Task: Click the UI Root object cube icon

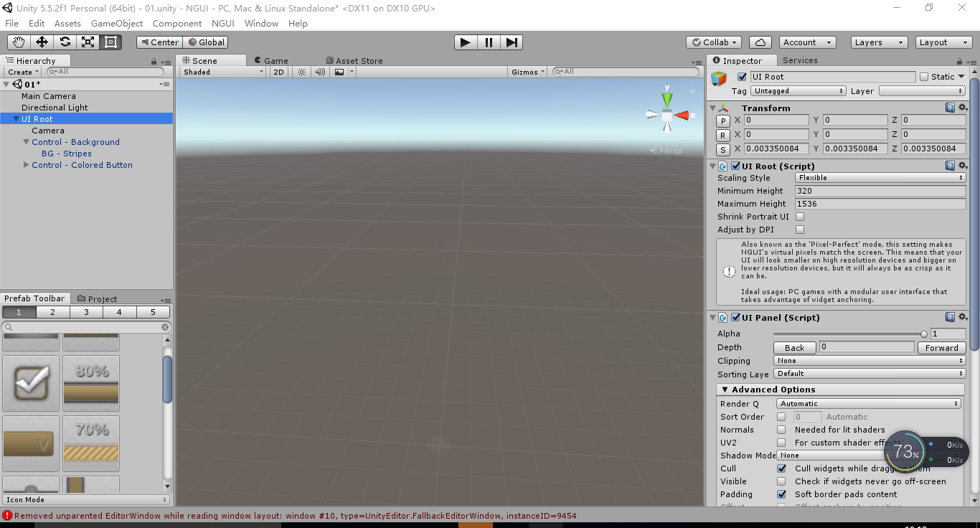Action: coord(720,79)
